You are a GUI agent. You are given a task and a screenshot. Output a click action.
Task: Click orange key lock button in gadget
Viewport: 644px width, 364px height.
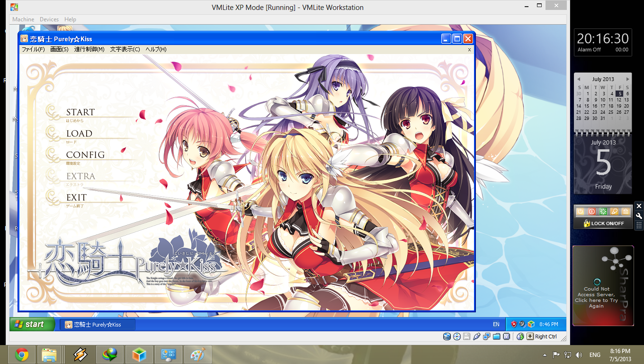[x=614, y=211]
